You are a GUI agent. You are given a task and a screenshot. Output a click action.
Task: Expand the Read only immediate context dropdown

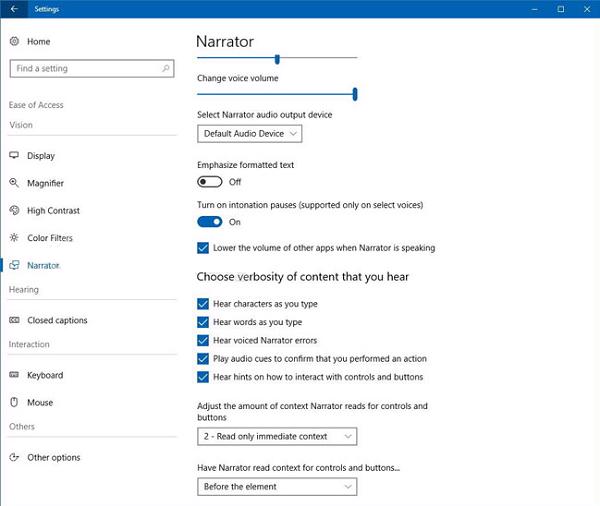click(277, 436)
